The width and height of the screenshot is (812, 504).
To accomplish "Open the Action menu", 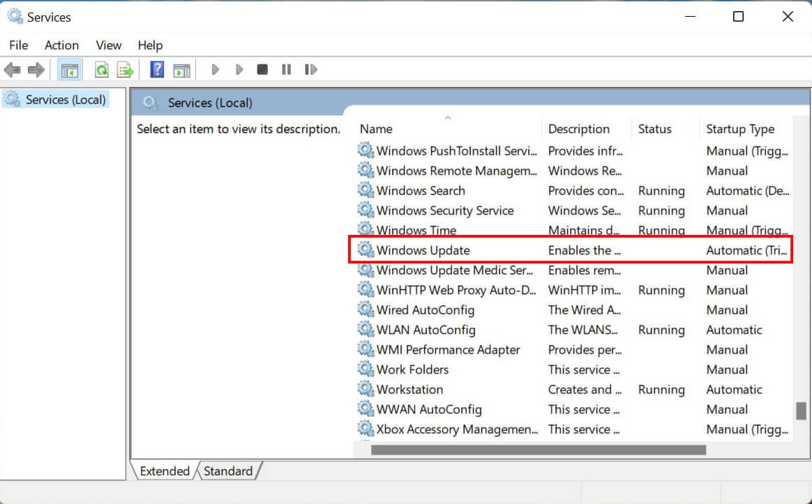I will coord(61,45).
